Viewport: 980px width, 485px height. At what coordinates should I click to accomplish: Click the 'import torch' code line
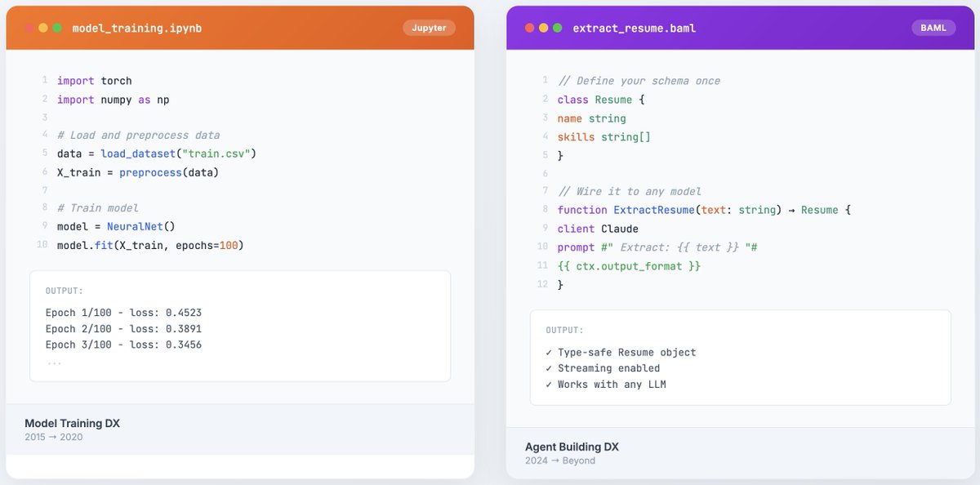click(x=94, y=81)
